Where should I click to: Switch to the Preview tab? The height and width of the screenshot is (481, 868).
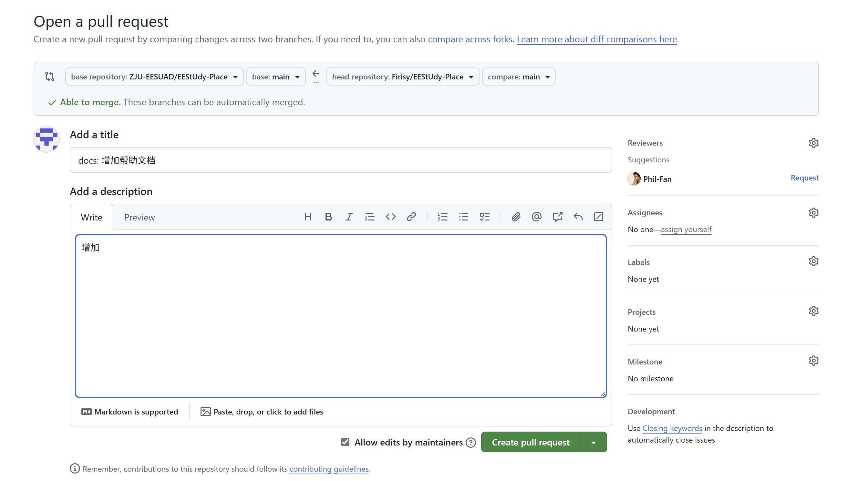139,217
